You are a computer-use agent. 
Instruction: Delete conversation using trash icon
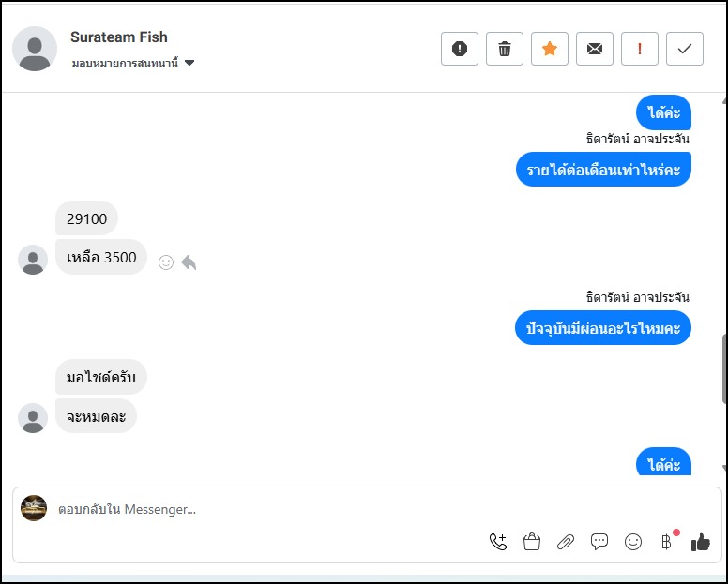pyautogui.click(x=505, y=49)
